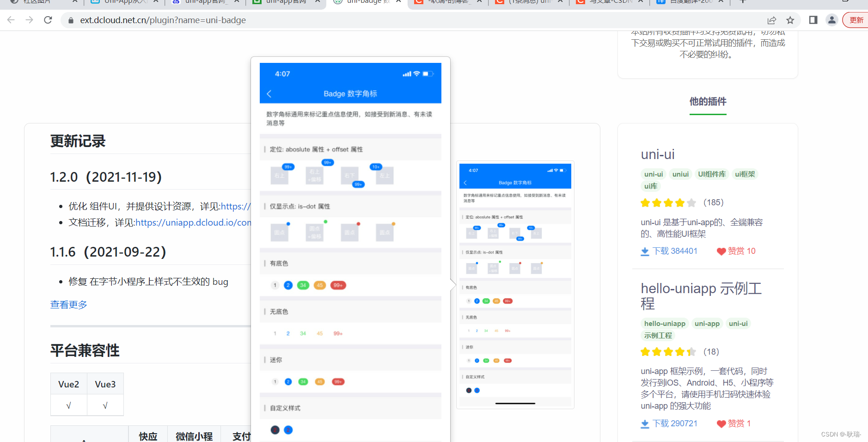The image size is (868, 442).
Task: Click the ui框架 tag
Action: click(x=745, y=174)
